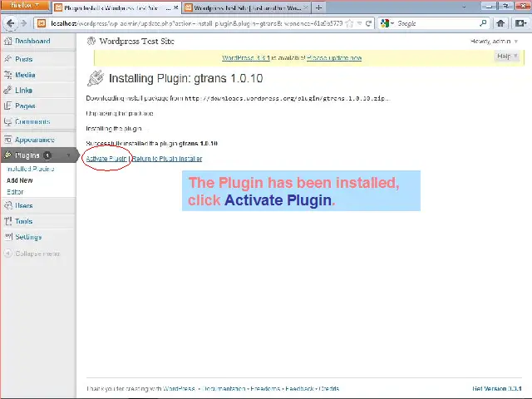Open Dashboard in the admin sidebar
Viewport: 532px width, 399px height.
click(x=32, y=41)
